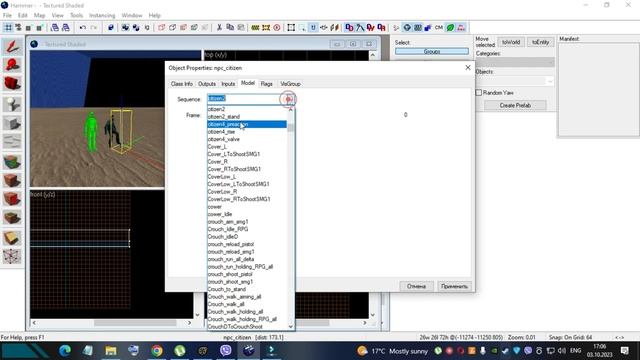Choose citizen4_valve sequence
640x360 pixels.
point(247,139)
